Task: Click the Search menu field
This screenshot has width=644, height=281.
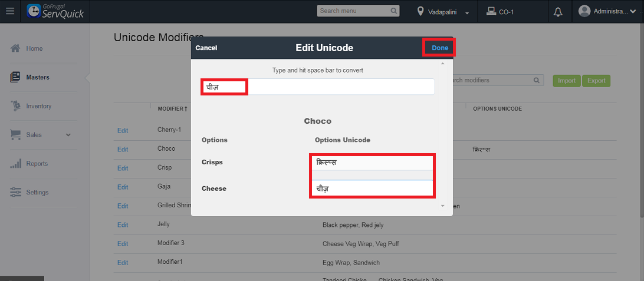Action: click(353, 11)
